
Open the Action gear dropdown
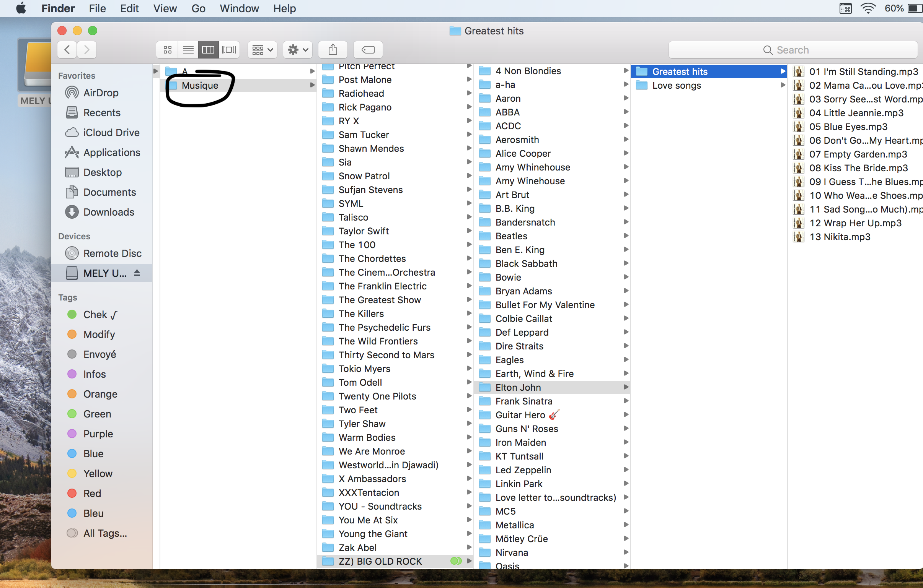tap(297, 50)
